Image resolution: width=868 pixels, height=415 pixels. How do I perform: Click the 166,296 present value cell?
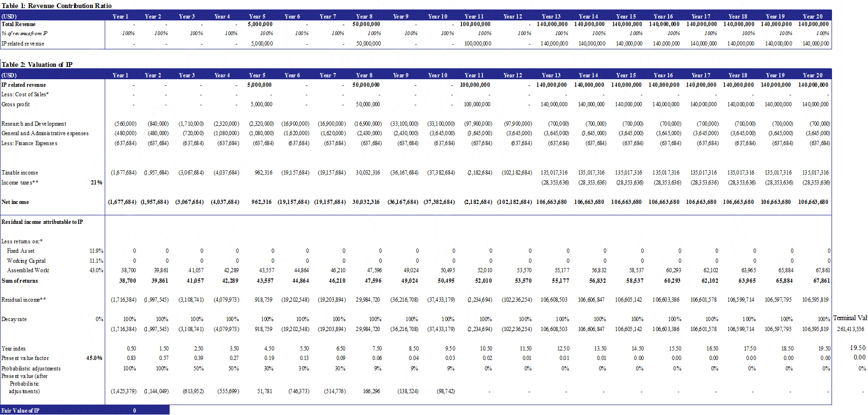371,391
